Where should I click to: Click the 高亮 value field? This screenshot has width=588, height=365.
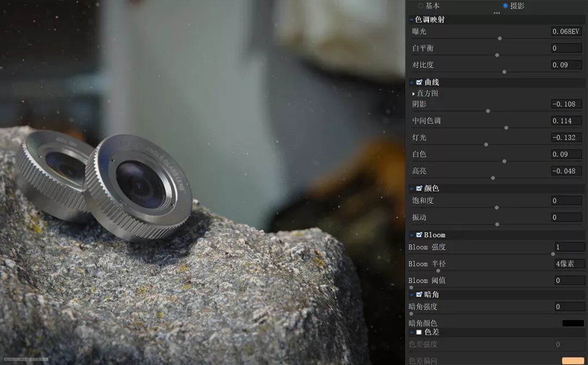tap(566, 171)
